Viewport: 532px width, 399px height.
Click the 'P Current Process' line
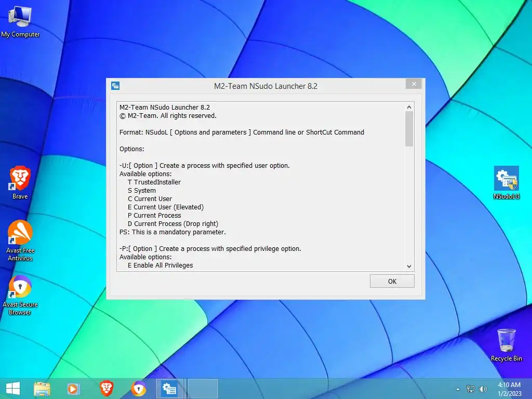[x=154, y=216]
